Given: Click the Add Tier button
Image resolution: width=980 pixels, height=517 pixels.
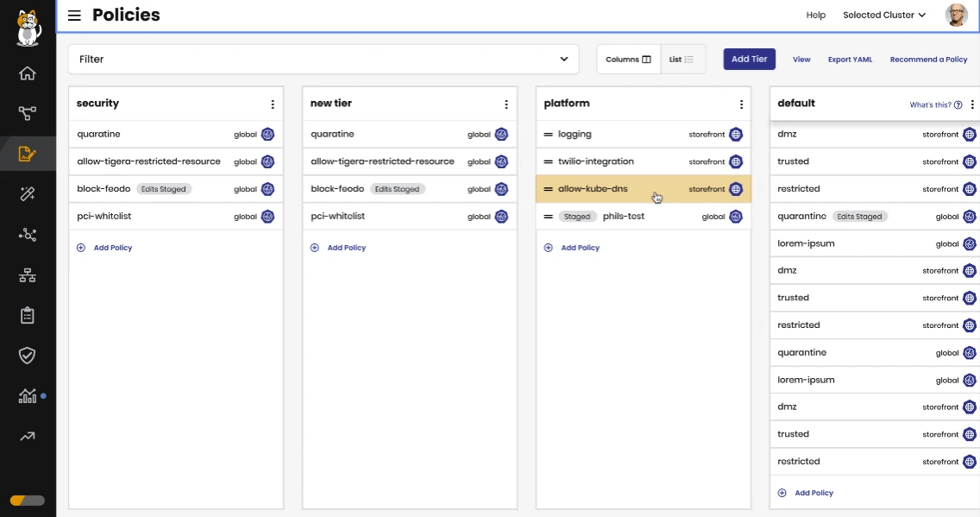Looking at the screenshot, I should pos(749,59).
